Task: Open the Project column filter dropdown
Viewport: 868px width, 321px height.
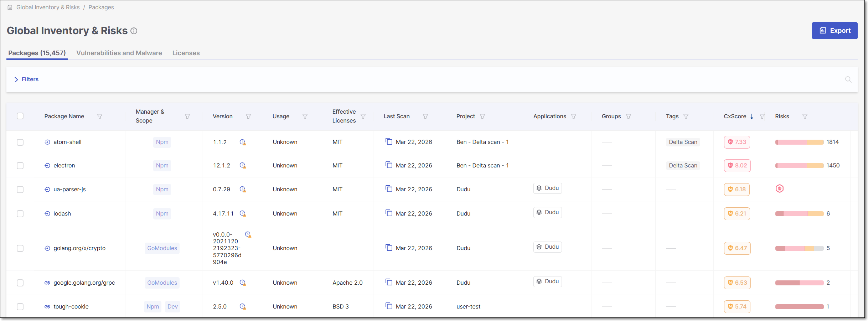Action: click(x=482, y=117)
